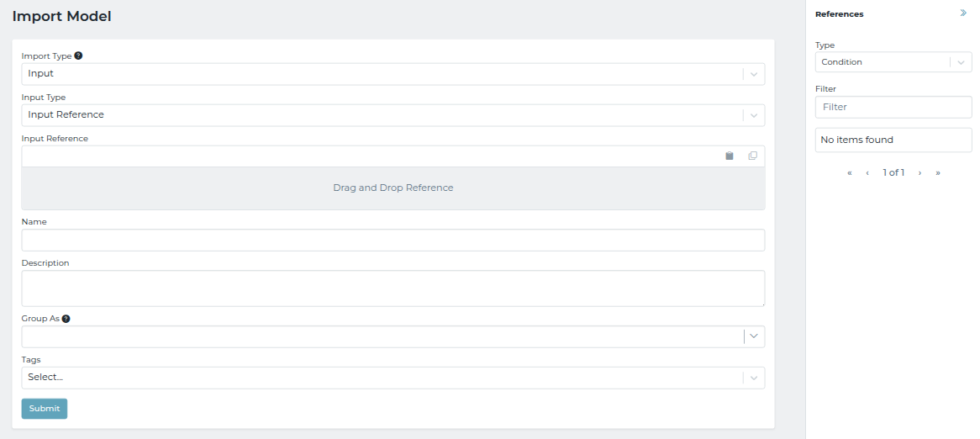Click into the Description text area
980x439 pixels.
(393, 288)
